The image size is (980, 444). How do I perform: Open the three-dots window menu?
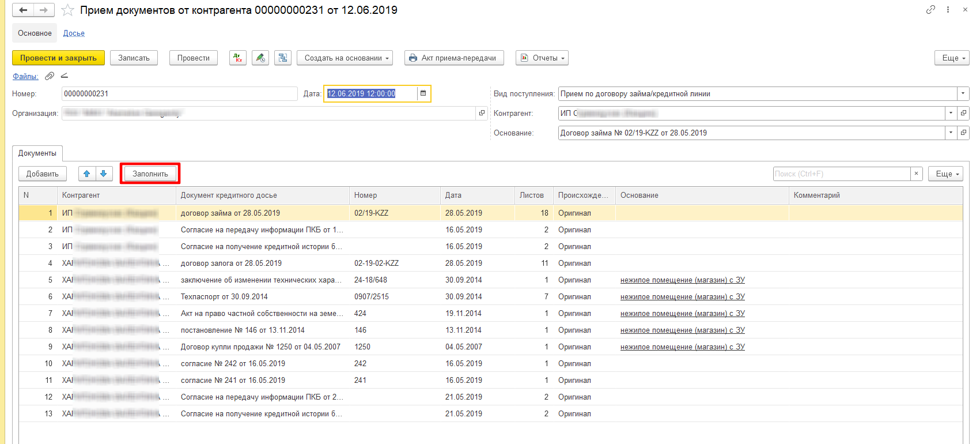pyautogui.click(x=948, y=10)
